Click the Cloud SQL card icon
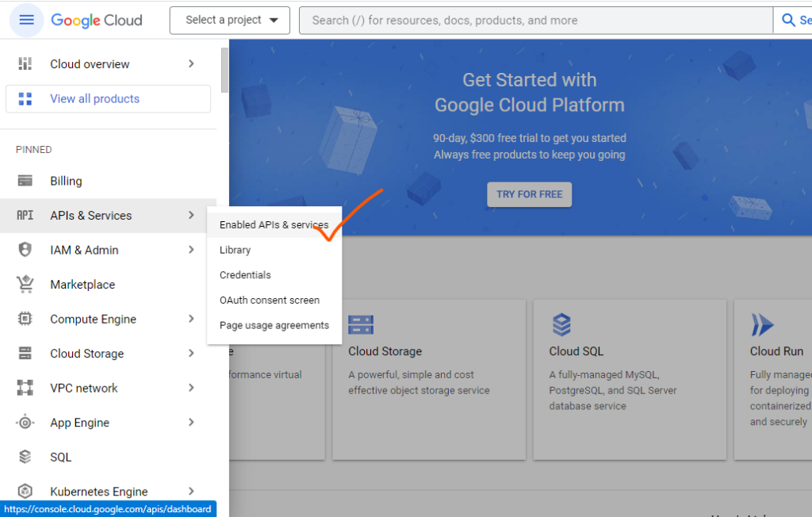This screenshot has height=517, width=812. click(561, 325)
